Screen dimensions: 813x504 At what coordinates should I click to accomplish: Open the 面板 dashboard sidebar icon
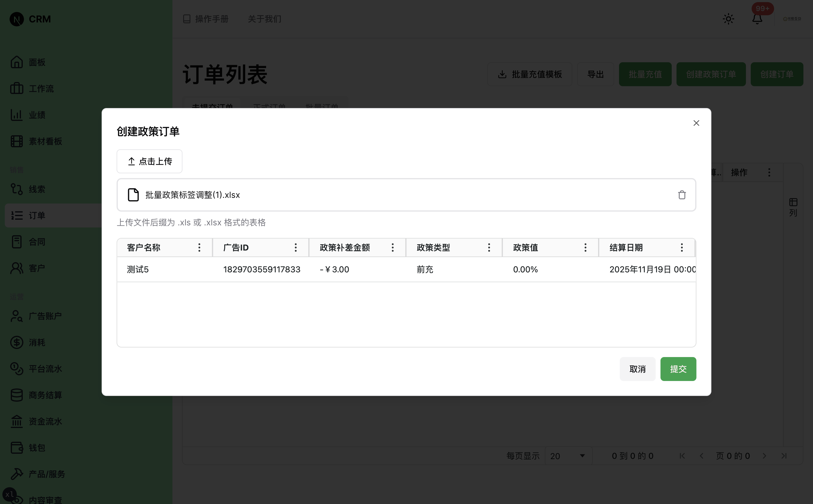17,62
